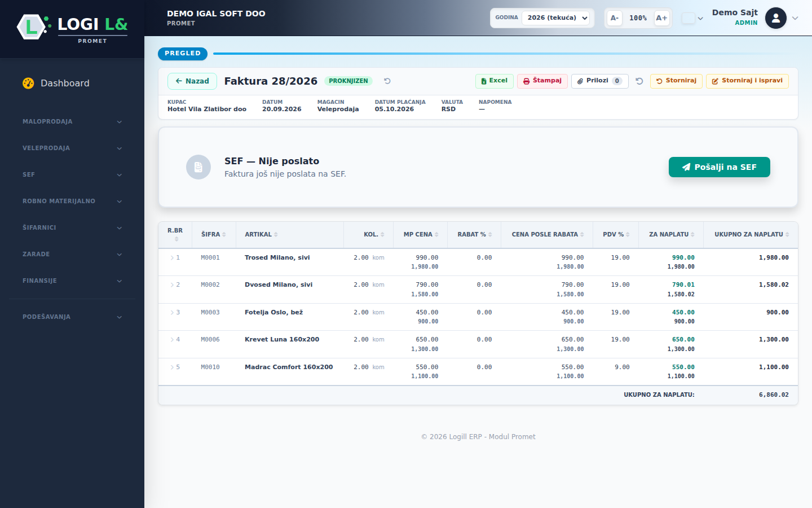
Task: Sort by ZA NAPLATU sort icon
Action: tap(692, 235)
